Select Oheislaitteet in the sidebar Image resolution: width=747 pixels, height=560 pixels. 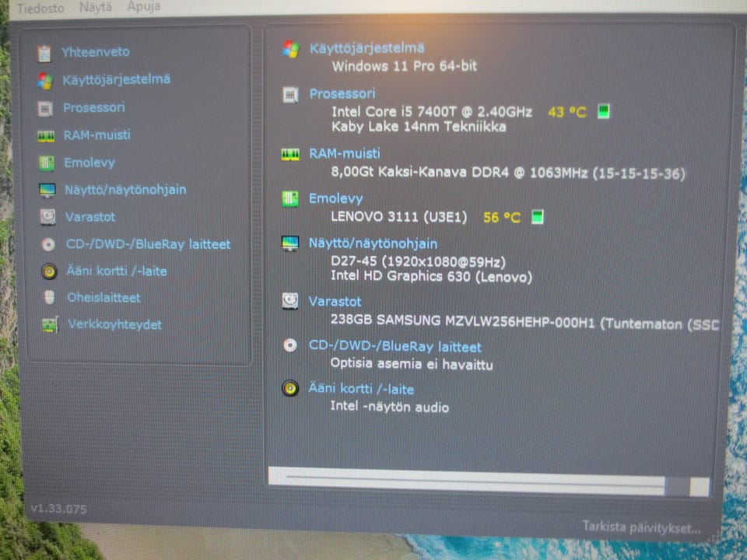coord(103,298)
